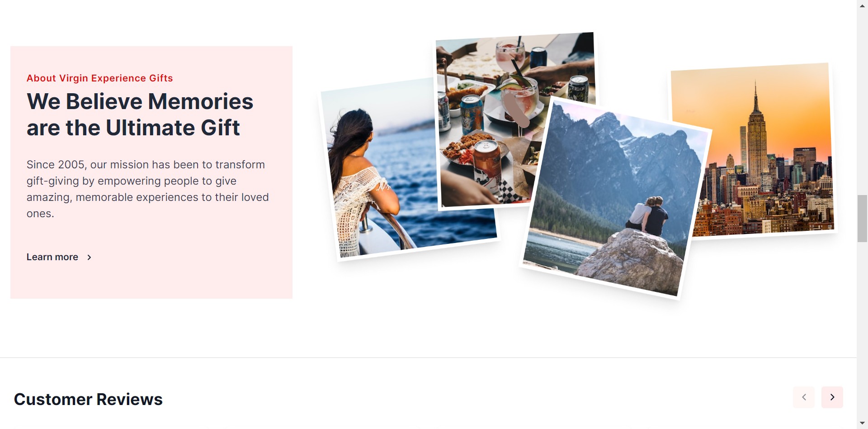This screenshot has height=429, width=868.
Task: Go to next customer reviews
Action: (832, 397)
